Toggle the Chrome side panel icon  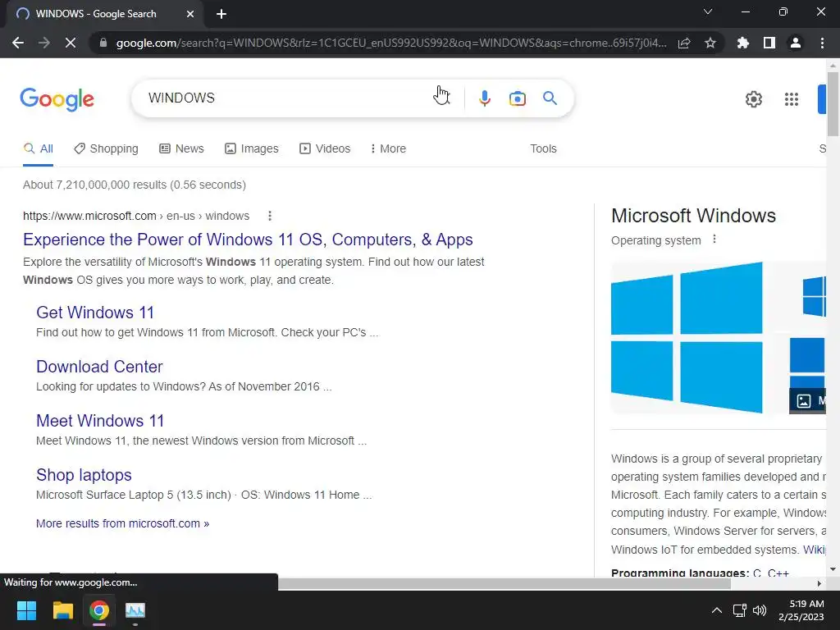[x=769, y=43]
